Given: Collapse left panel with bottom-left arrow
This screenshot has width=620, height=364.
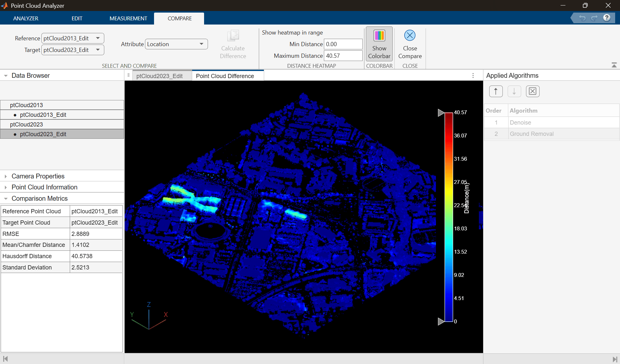Looking at the screenshot, I should click(x=5, y=359).
